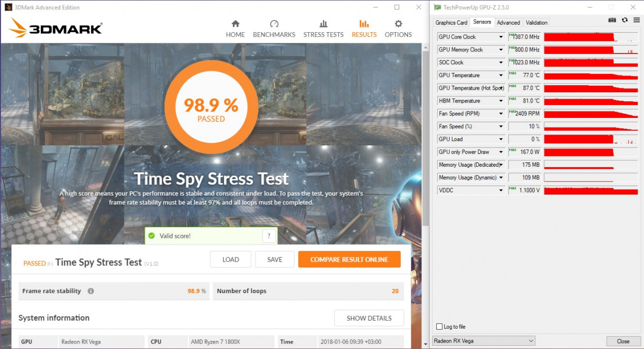Image resolution: width=644 pixels, height=349 pixels.
Task: Open Memory Usage (Dynamic) dropdown
Action: 501,177
